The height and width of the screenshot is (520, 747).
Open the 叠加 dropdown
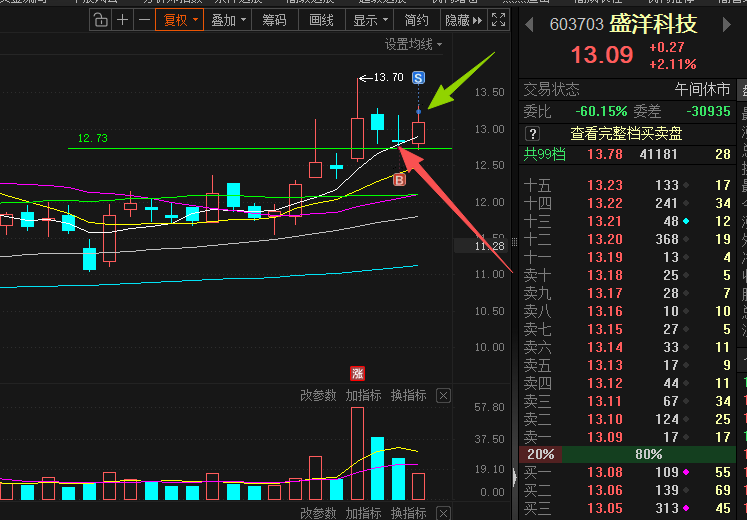228,20
